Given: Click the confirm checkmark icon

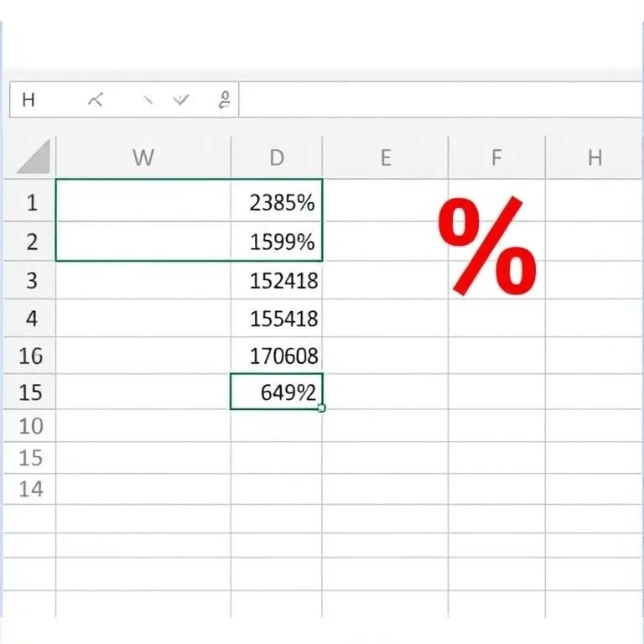Looking at the screenshot, I should (x=181, y=101).
